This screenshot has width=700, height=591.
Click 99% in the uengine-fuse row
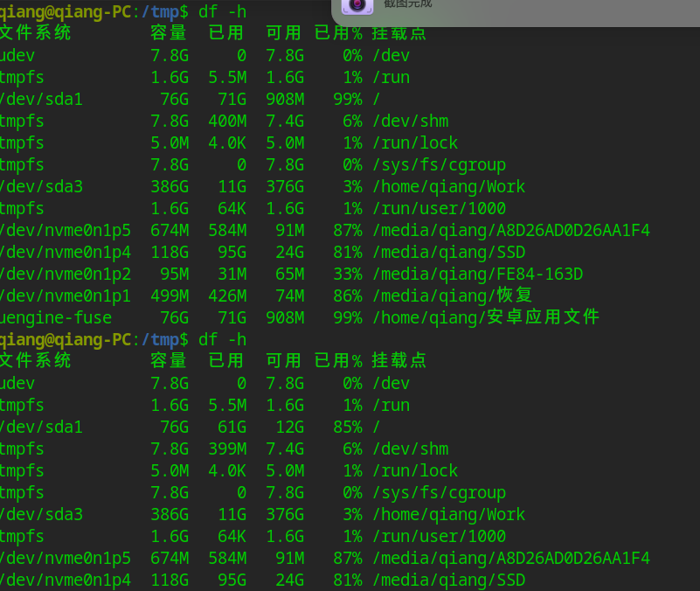tap(348, 317)
